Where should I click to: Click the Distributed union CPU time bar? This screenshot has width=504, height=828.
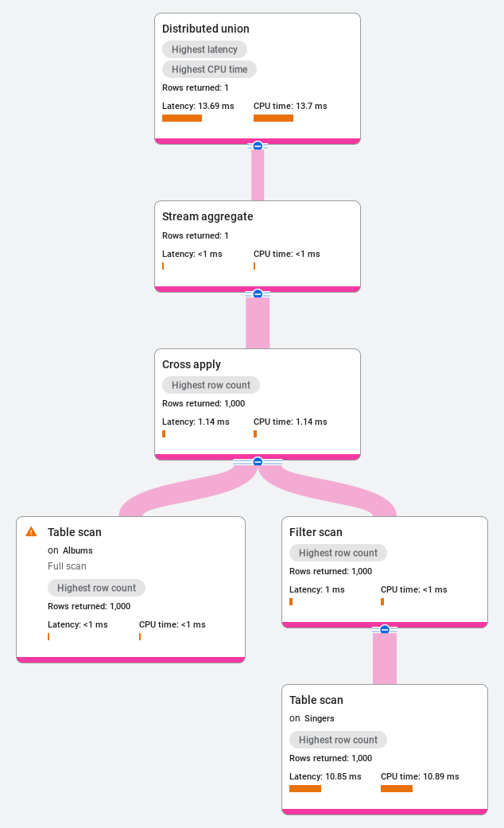(273, 119)
